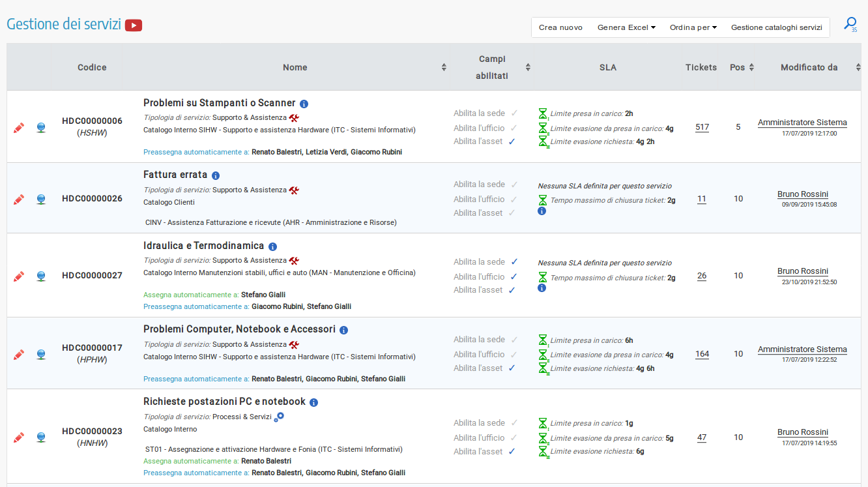Click globe icon for Idraulica e Termodinamica row
The height and width of the screenshot is (487, 868).
(x=41, y=276)
